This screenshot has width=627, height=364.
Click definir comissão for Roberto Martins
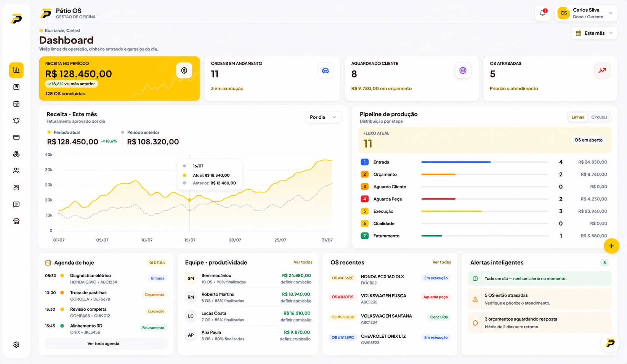[296, 301]
